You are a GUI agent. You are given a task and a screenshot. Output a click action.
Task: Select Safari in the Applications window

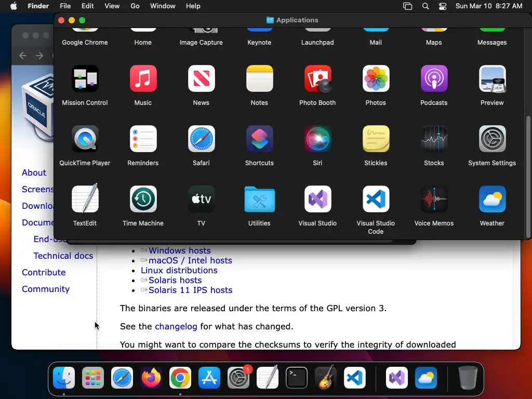[x=201, y=139]
